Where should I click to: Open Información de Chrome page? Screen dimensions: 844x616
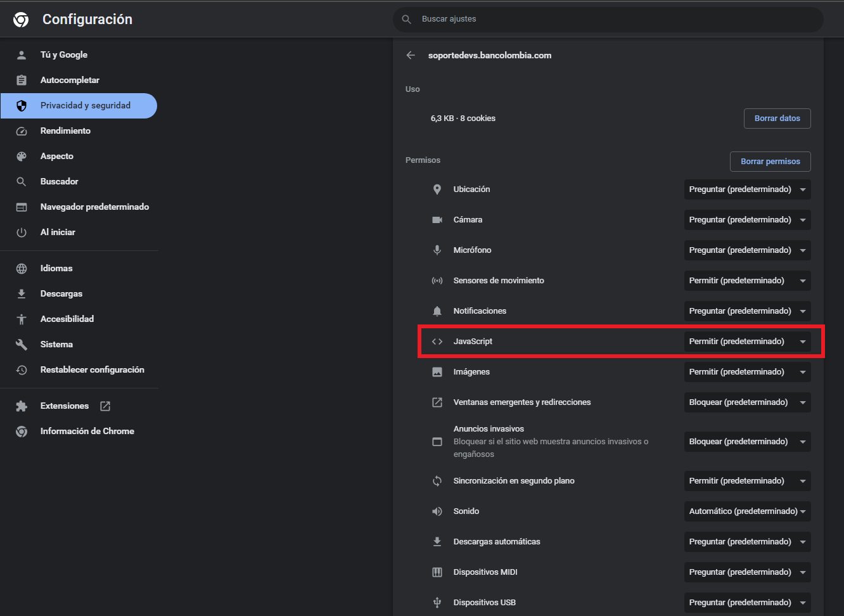click(x=87, y=432)
